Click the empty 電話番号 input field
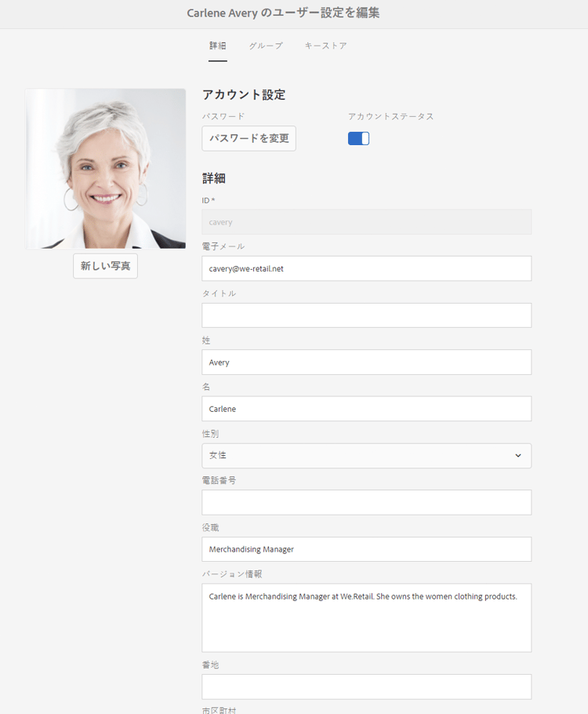 pyautogui.click(x=367, y=503)
